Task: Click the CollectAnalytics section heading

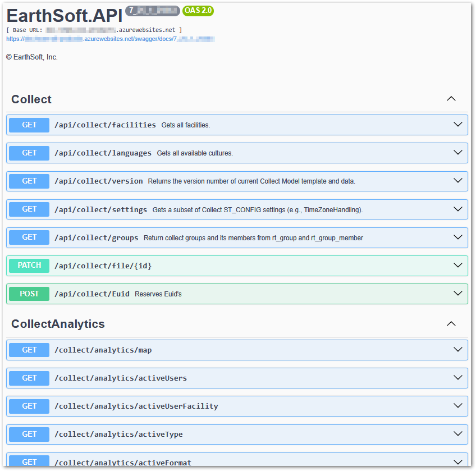Action: click(58, 324)
